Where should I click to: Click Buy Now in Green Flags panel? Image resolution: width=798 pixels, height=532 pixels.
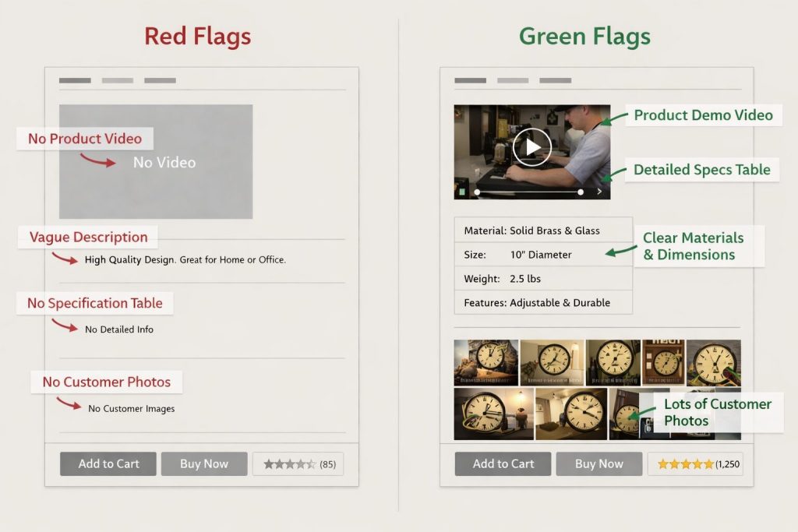(x=599, y=464)
